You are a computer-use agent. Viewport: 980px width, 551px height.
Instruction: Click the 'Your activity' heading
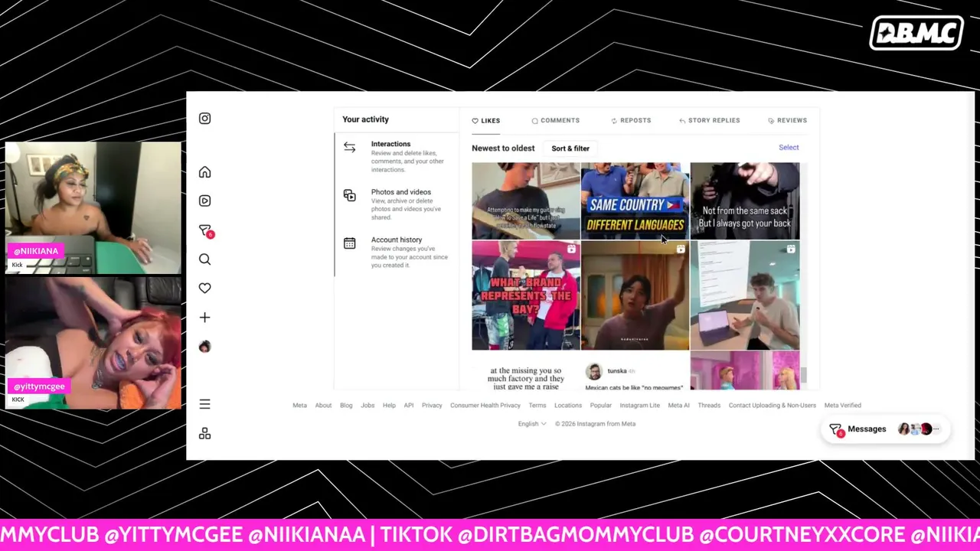366,119
